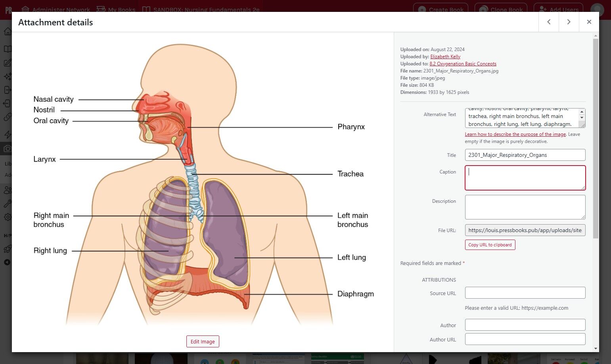Click the Clone Book button in the top bar
The width and height of the screenshot is (611, 364).
[501, 10]
